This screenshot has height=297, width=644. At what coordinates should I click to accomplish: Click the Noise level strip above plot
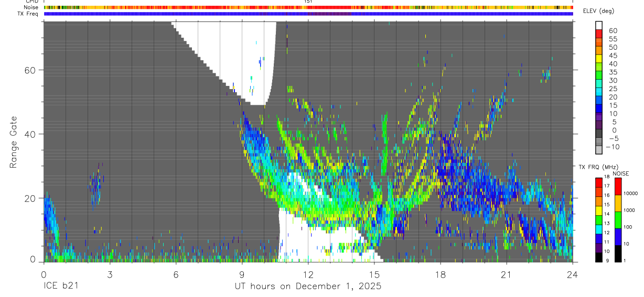coord(308,7)
